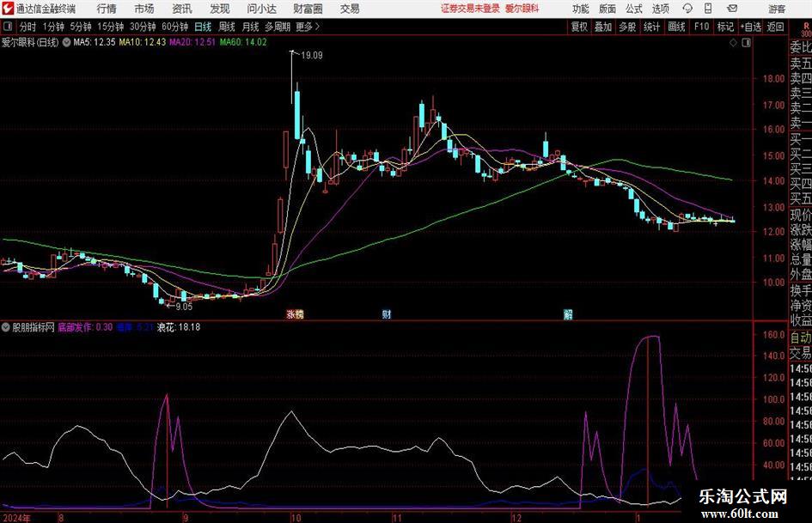Select the 日线 daily period tab
Viewport: 812px width, 523px height.
click(x=203, y=27)
